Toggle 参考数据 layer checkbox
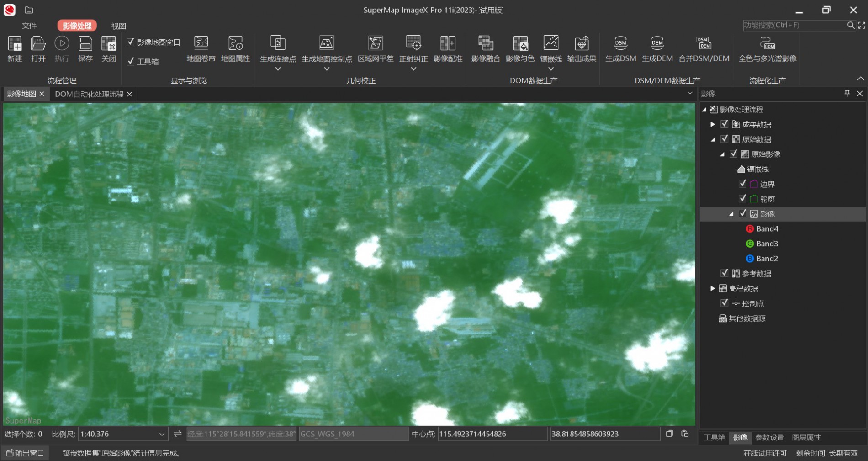Viewport: 868px width, 461px height. click(x=725, y=273)
